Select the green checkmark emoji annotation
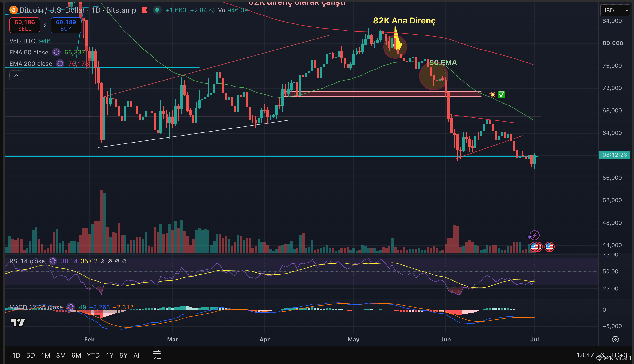 point(501,94)
